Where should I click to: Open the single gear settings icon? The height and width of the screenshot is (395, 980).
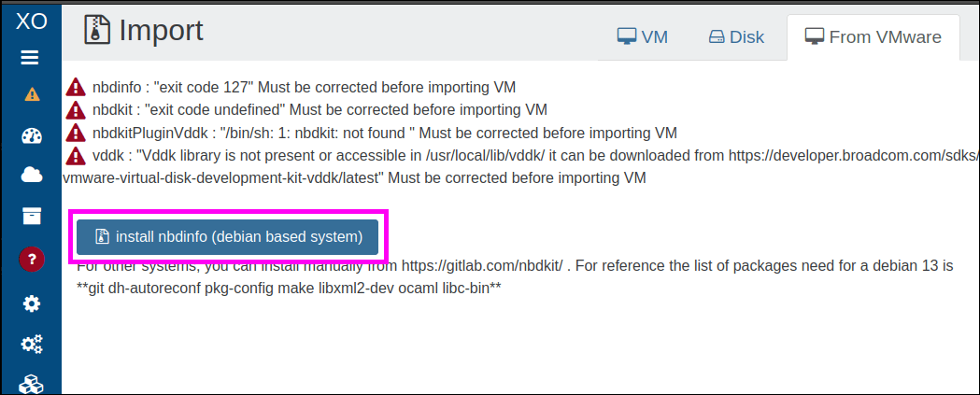pos(31,303)
